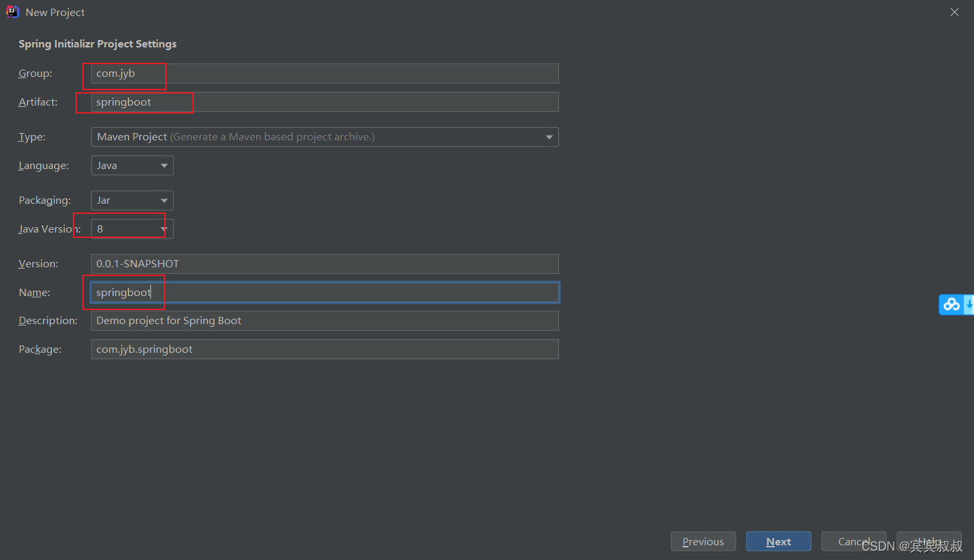
Task: Click the Cancel button
Action: (x=854, y=541)
